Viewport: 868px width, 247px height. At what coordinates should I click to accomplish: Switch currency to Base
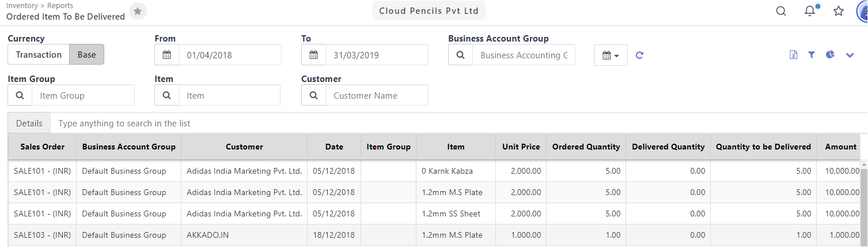tap(87, 55)
